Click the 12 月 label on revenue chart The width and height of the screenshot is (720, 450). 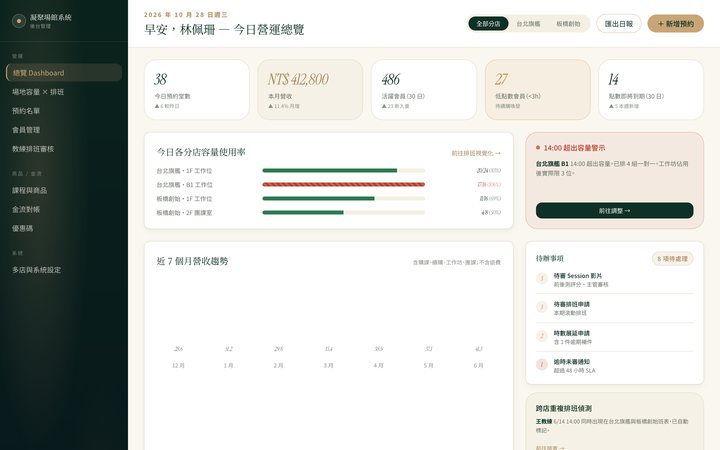[178, 366]
